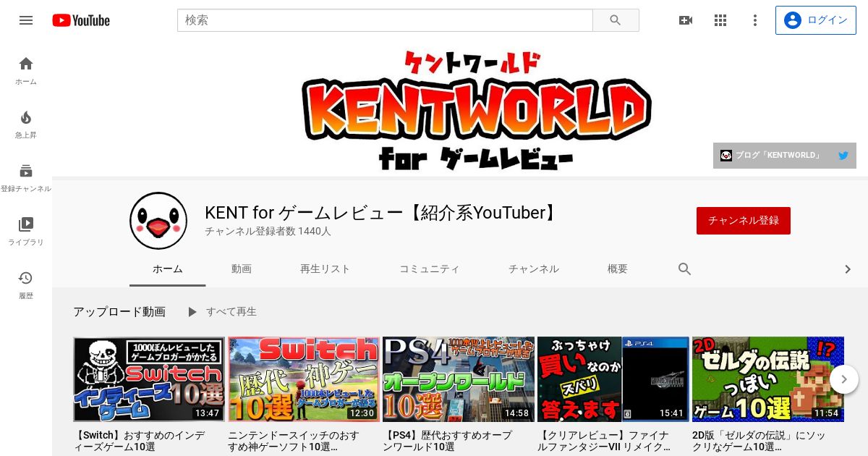868x456 pixels.
Task: Open the 2D Zelda-like games 11:54 thumbnail
Action: pos(768,379)
